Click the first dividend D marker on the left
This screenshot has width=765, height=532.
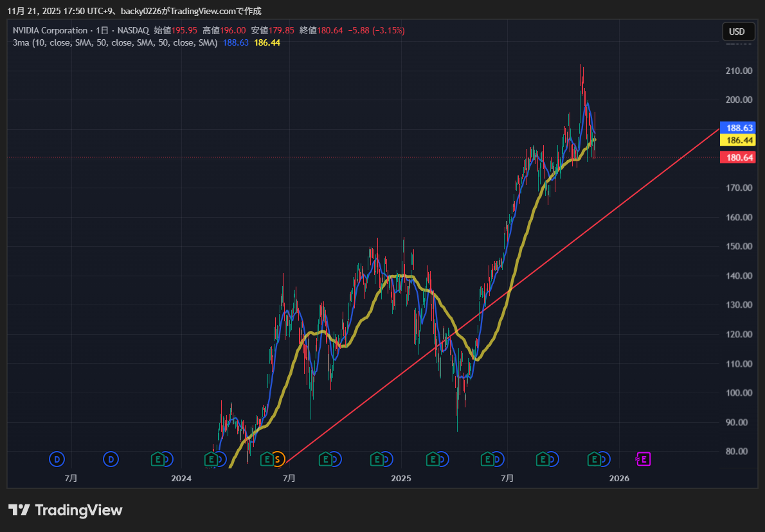coord(57,459)
